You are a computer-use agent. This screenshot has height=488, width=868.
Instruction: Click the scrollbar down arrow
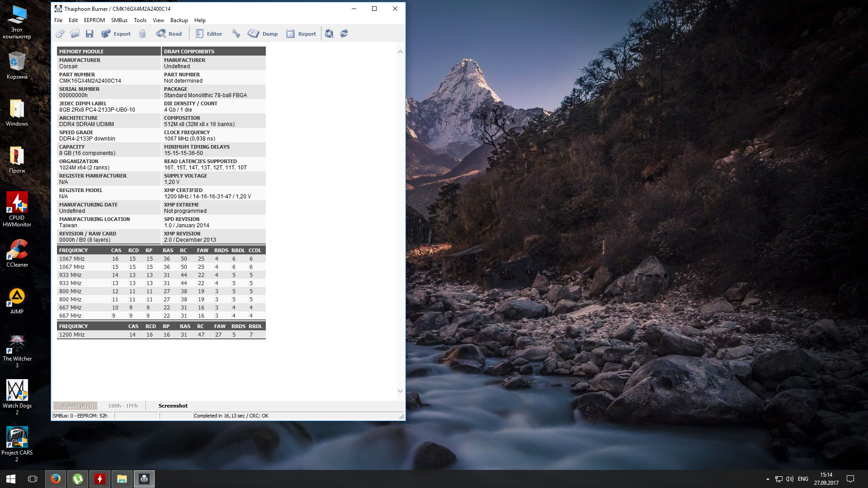(x=400, y=391)
